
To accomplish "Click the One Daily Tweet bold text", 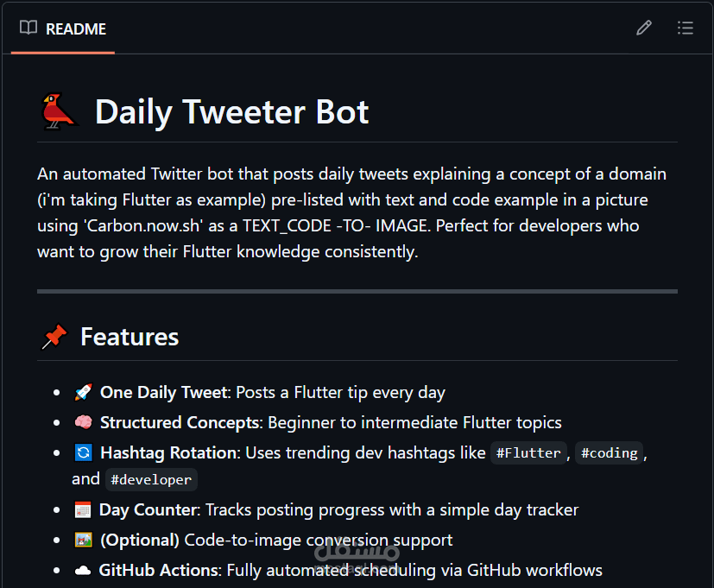I will 164,393.
